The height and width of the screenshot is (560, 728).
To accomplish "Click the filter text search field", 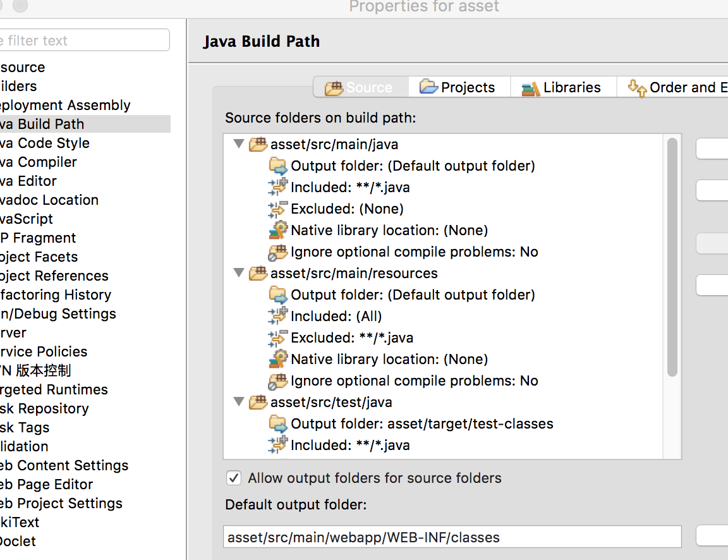I will pos(82,40).
